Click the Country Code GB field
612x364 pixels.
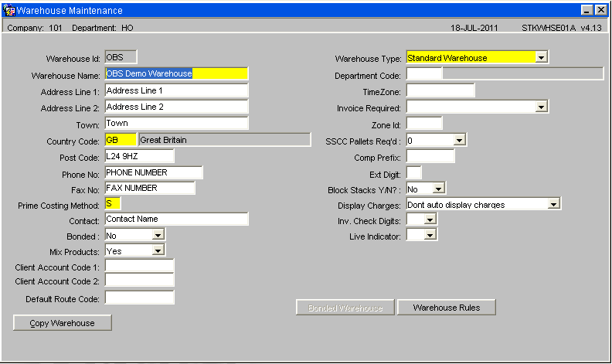pyautogui.click(x=121, y=140)
